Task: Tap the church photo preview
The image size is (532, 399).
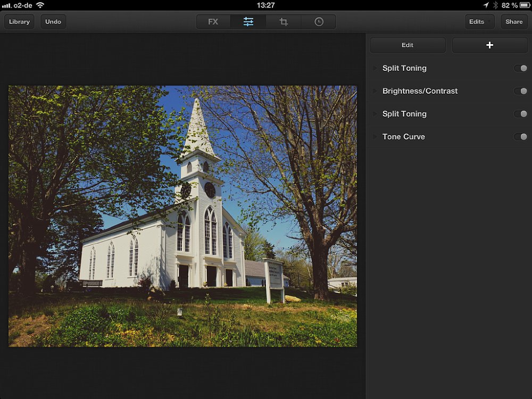Action: [x=182, y=216]
